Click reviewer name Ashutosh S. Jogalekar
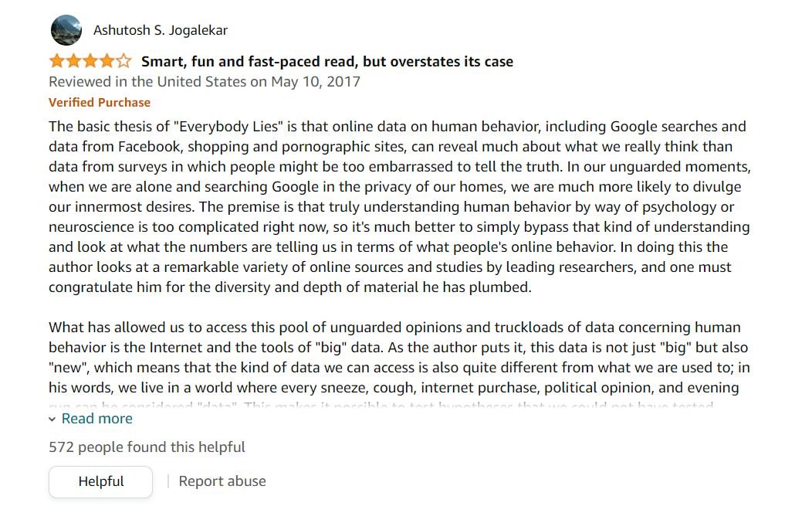 point(161,30)
